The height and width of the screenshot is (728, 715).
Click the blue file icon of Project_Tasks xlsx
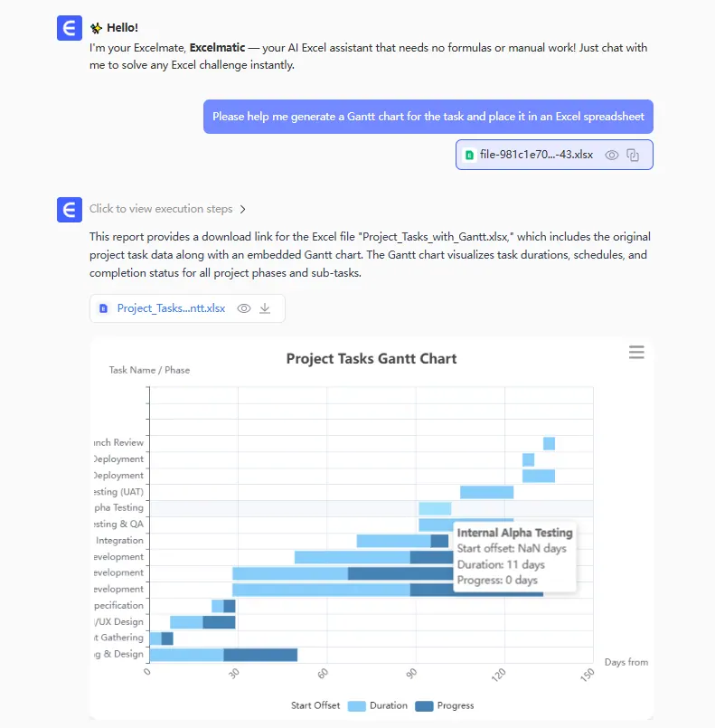tap(104, 308)
